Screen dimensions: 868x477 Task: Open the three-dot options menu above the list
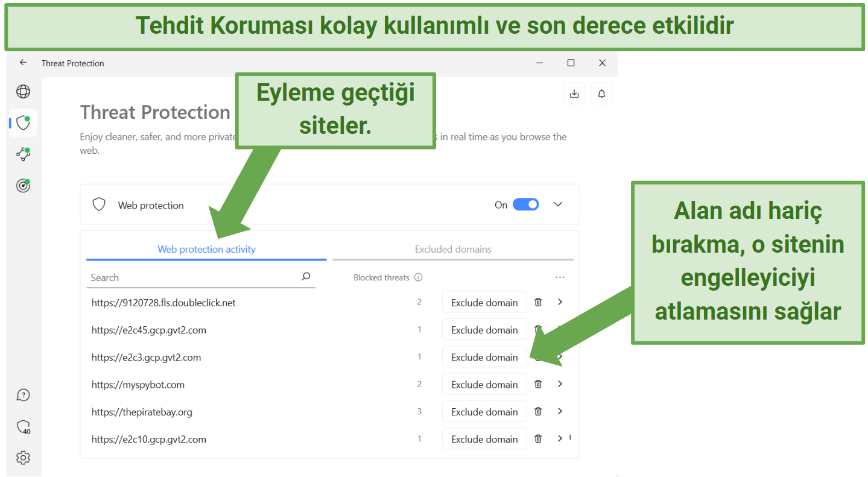pyautogui.click(x=560, y=277)
